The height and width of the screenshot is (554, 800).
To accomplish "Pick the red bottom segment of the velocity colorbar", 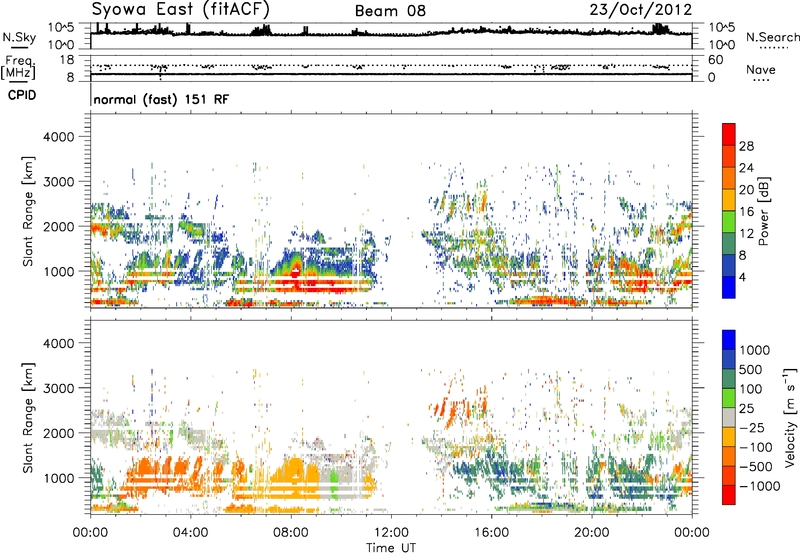I will (729, 495).
